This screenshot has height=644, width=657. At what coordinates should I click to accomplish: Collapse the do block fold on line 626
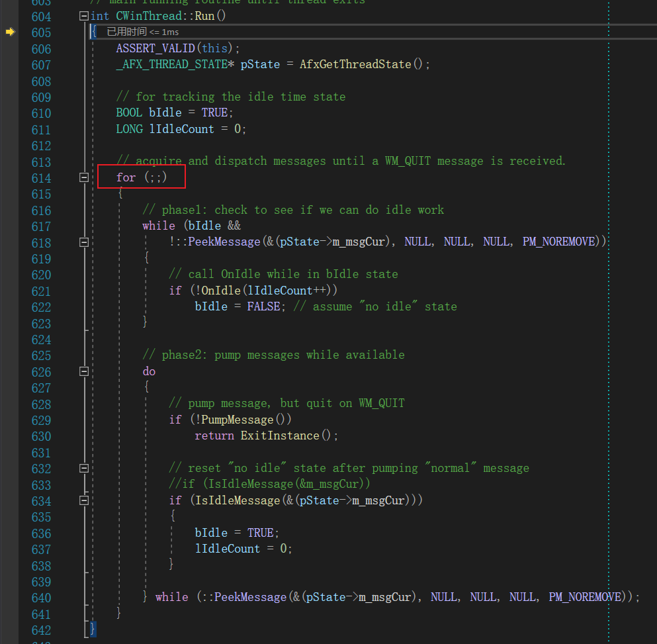[x=84, y=371]
